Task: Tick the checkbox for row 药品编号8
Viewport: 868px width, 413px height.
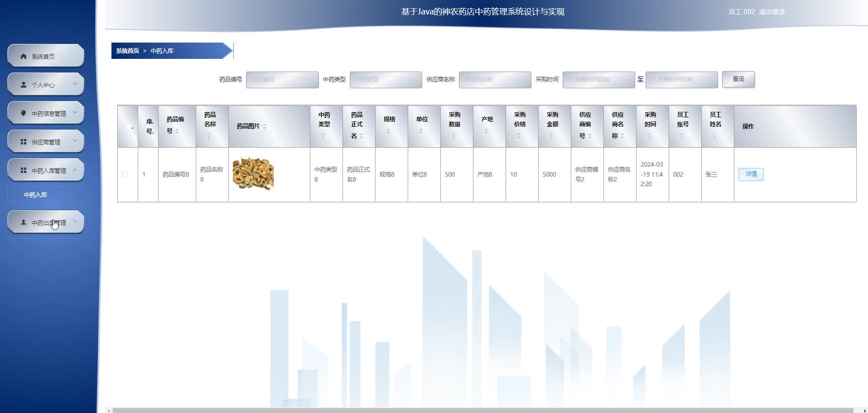Action: pyautogui.click(x=125, y=175)
